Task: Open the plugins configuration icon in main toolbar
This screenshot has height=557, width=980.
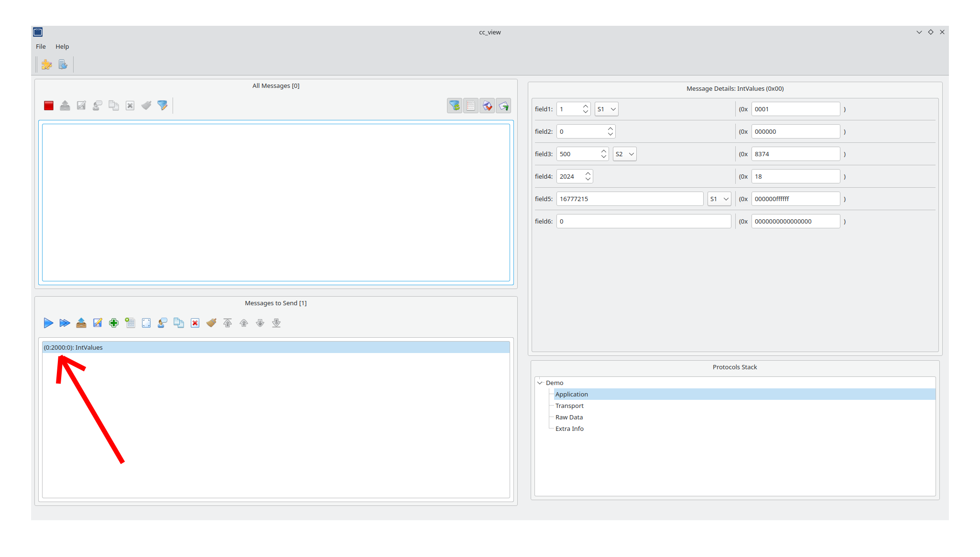Action: tap(47, 64)
